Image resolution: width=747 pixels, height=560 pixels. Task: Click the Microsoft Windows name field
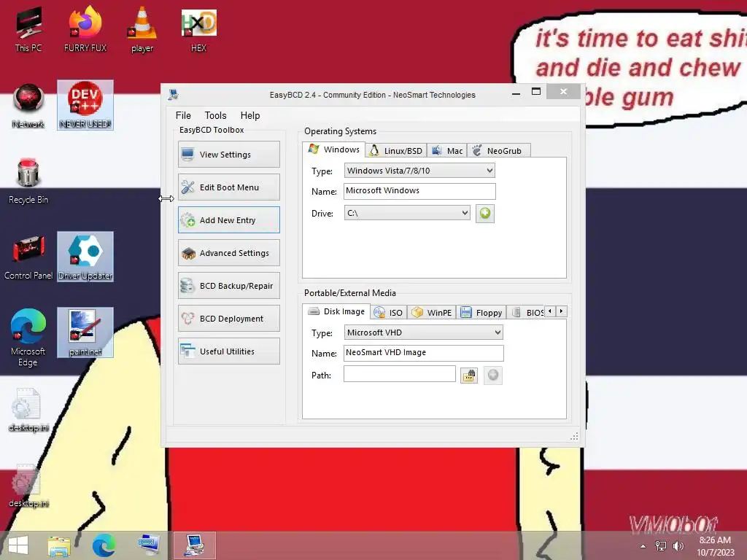coord(419,191)
